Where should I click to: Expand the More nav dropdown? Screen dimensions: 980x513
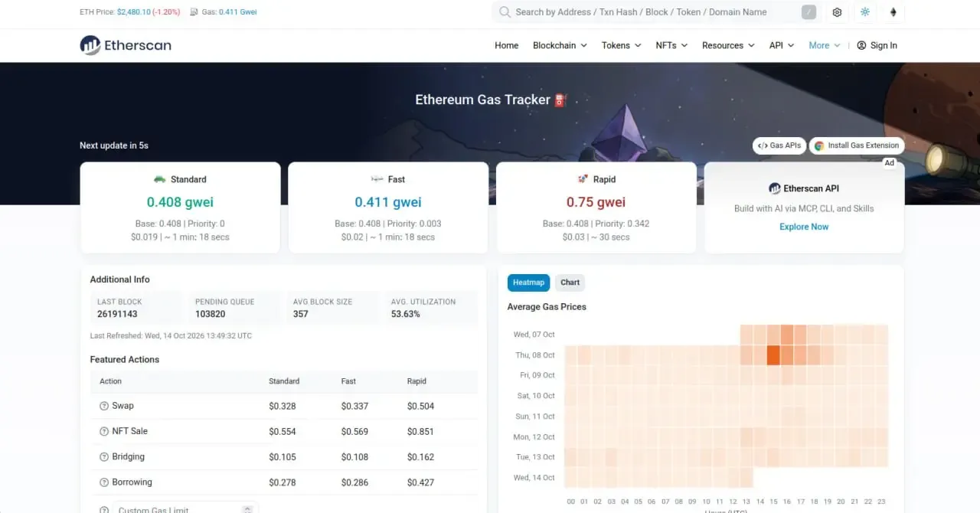(x=825, y=45)
